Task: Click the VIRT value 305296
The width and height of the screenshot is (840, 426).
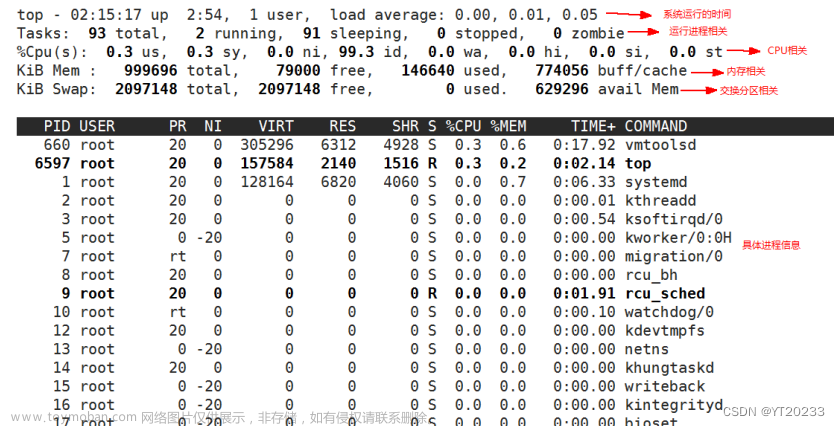Action: point(267,145)
